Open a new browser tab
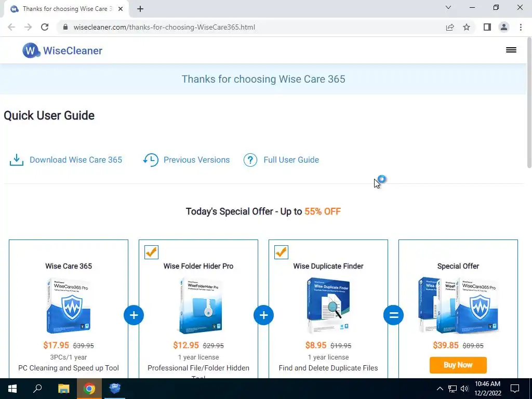The height and width of the screenshot is (399, 532). [x=140, y=9]
